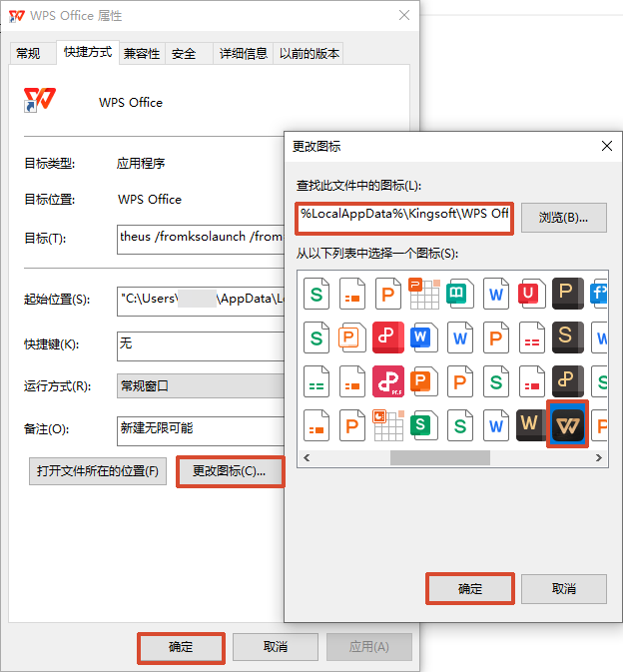This screenshot has width=623, height=672.
Task: Choose the blue W badge document icon
Action: pos(423,336)
